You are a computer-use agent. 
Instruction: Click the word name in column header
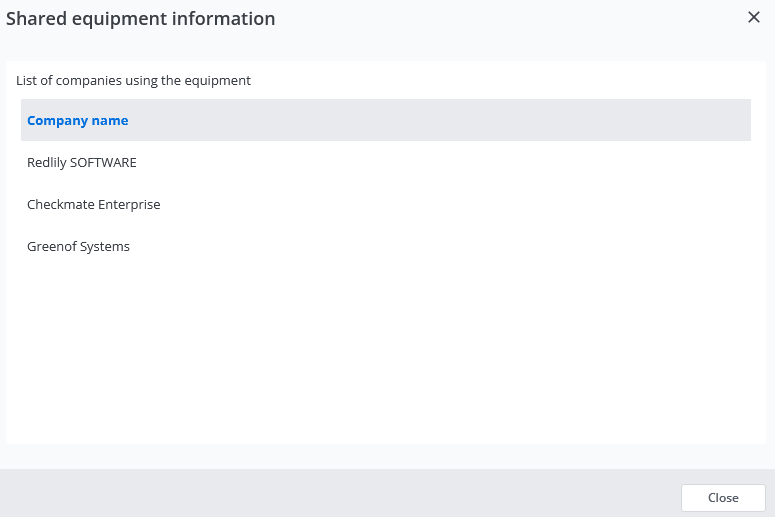110,121
